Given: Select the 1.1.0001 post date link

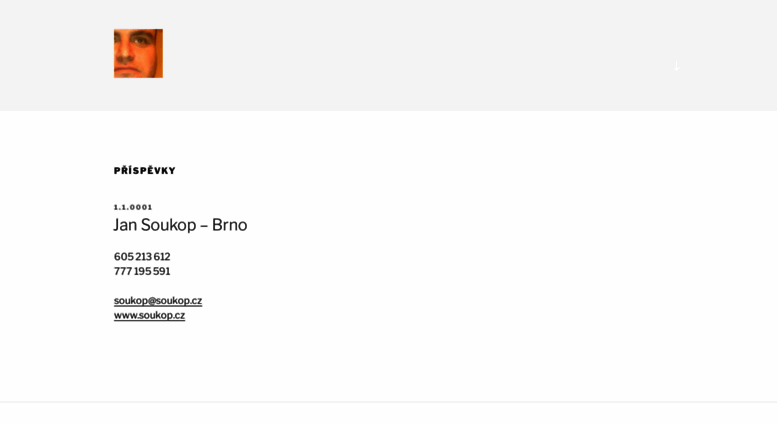Looking at the screenshot, I should 133,207.
